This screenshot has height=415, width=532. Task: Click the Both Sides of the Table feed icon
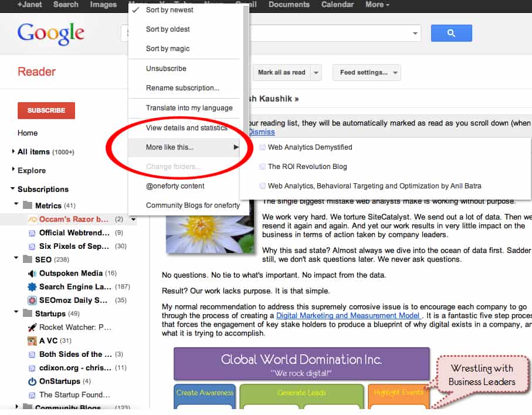point(32,355)
